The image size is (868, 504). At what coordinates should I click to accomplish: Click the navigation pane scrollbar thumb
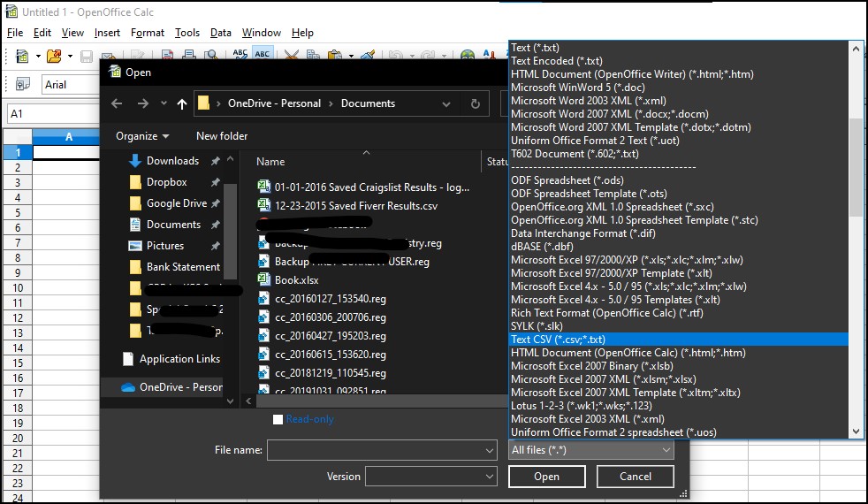231,232
